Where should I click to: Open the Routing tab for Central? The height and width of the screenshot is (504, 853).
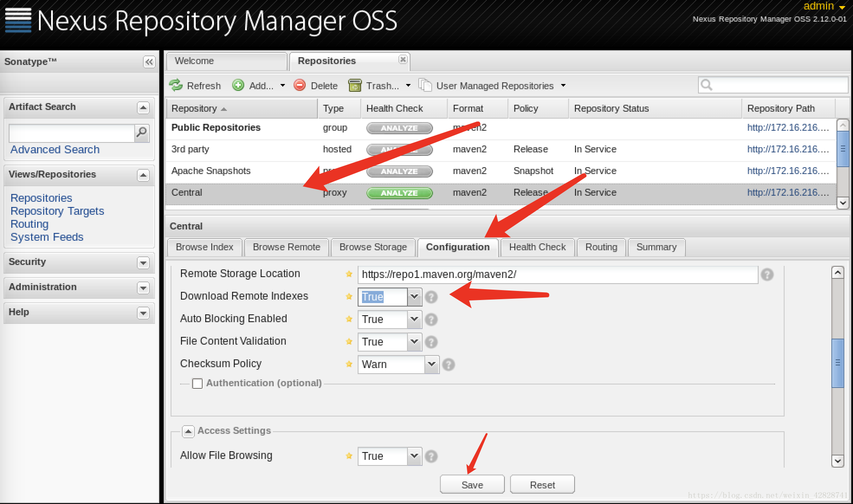601,247
